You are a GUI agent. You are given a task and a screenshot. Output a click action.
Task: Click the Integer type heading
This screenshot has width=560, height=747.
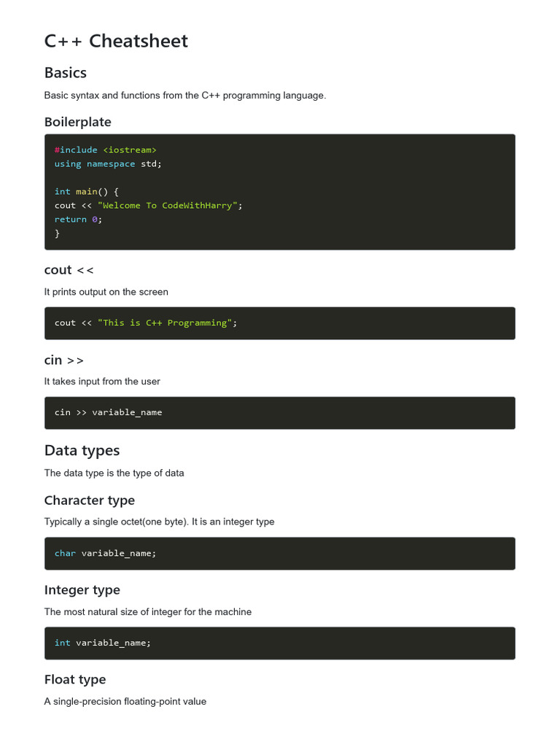click(82, 590)
